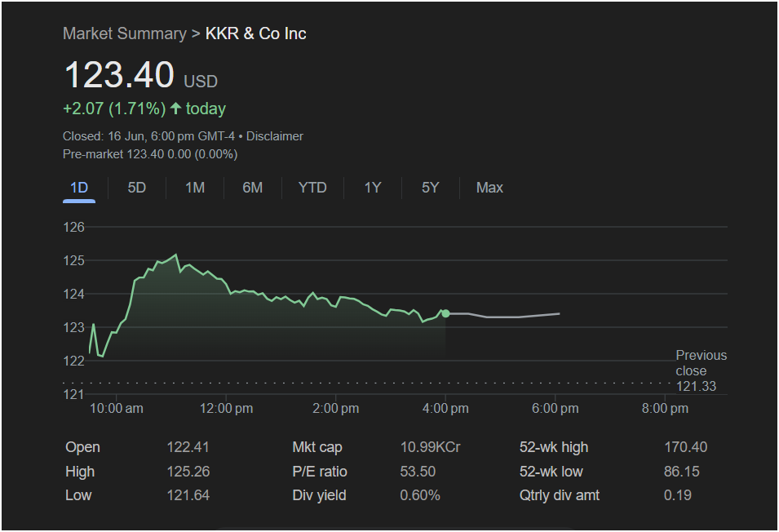Viewport: 779px width, 532px height.
Task: Click the 52-wk high value 170.40
Action: click(x=685, y=447)
